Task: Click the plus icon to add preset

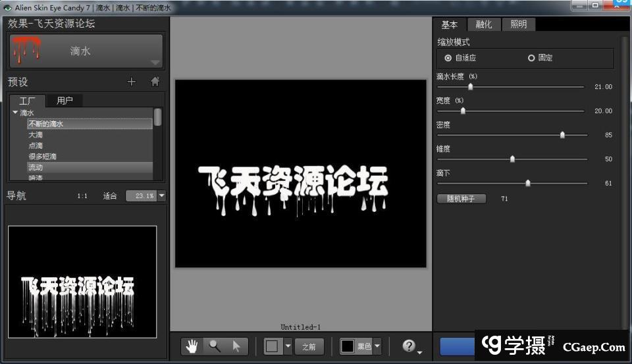Action: [131, 82]
